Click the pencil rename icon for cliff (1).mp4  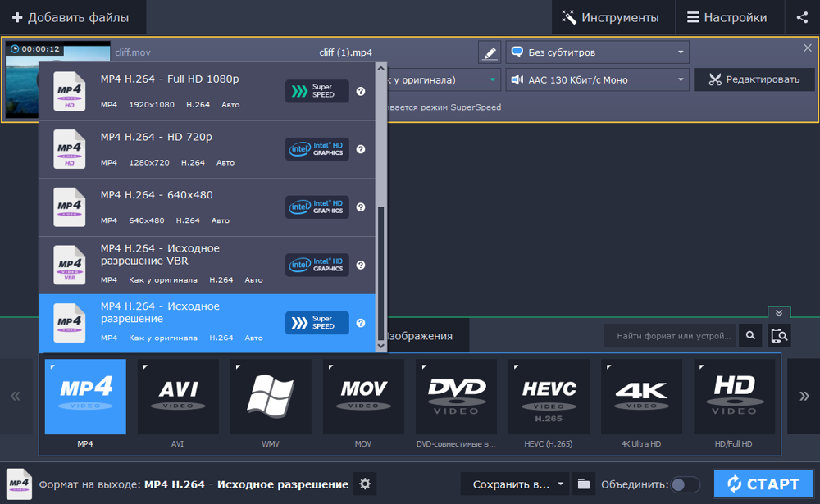point(490,52)
